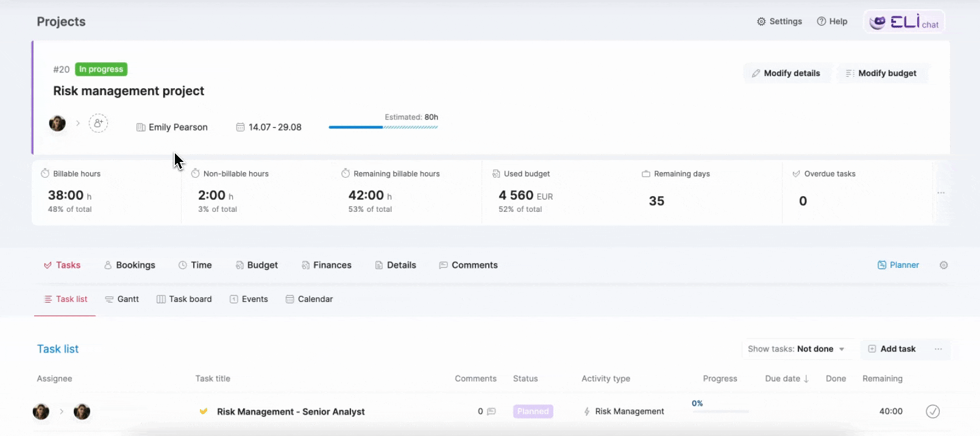Image resolution: width=980 pixels, height=436 pixels.
Task: Click the first assignee avatar in task row
Action: pos(41,412)
